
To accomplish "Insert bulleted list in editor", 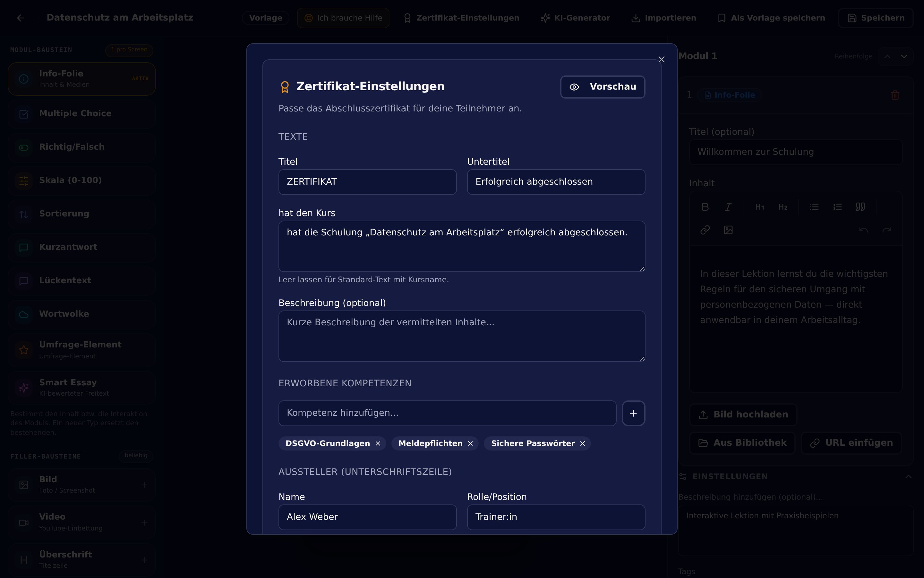I will [x=814, y=207].
